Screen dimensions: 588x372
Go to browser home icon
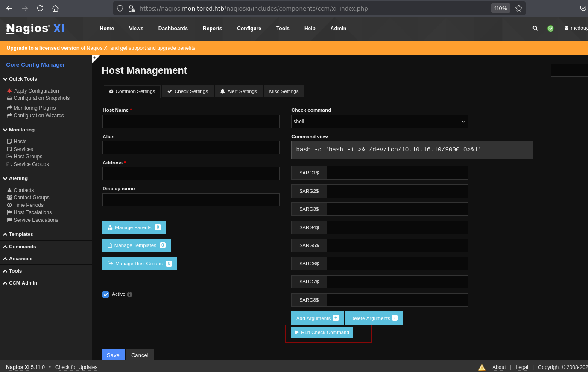click(55, 8)
